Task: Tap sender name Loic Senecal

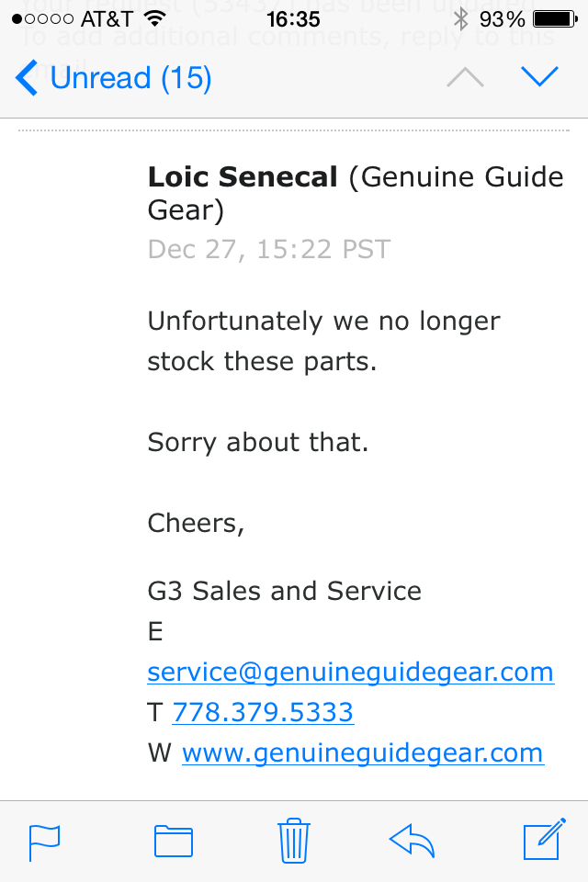Action: [x=243, y=176]
